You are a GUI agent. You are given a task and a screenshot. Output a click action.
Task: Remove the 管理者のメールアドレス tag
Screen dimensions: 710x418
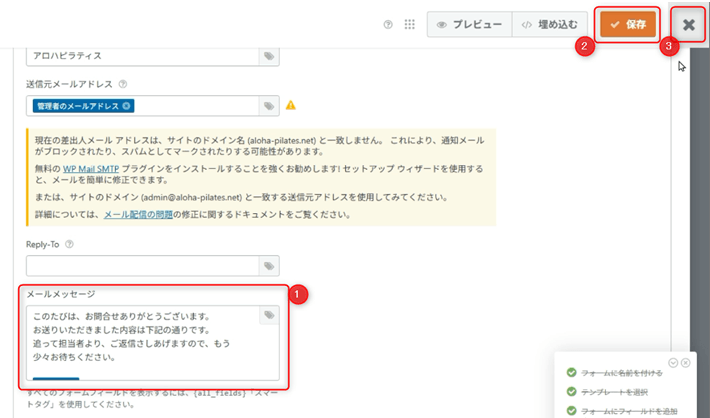(x=126, y=106)
